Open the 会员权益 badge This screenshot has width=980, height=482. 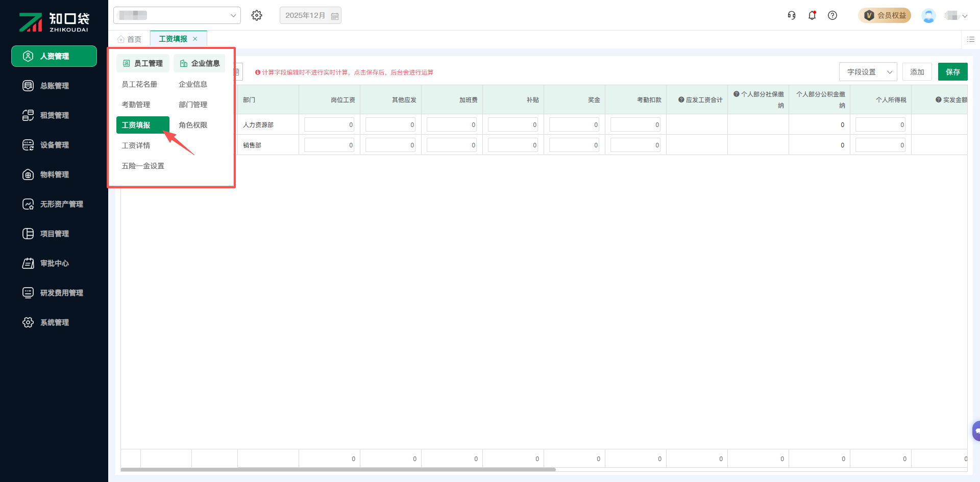(885, 15)
